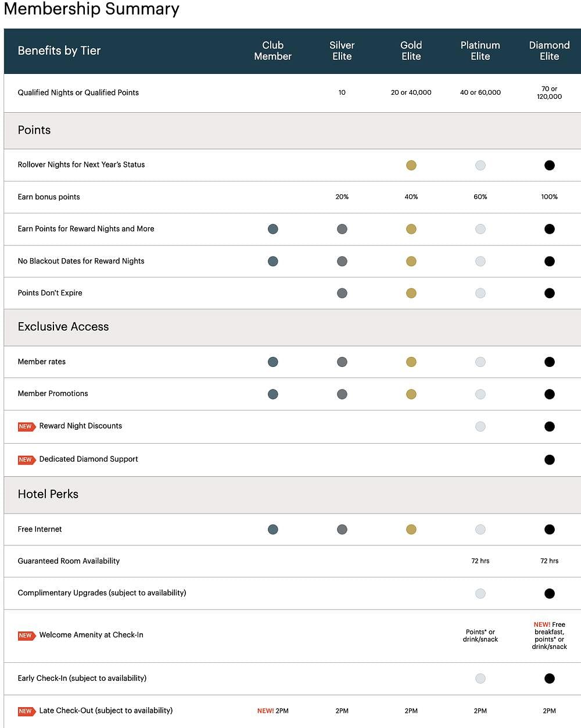Click the Points Don't Expire row label
Viewport: 581px width, 728px height.
pos(50,293)
